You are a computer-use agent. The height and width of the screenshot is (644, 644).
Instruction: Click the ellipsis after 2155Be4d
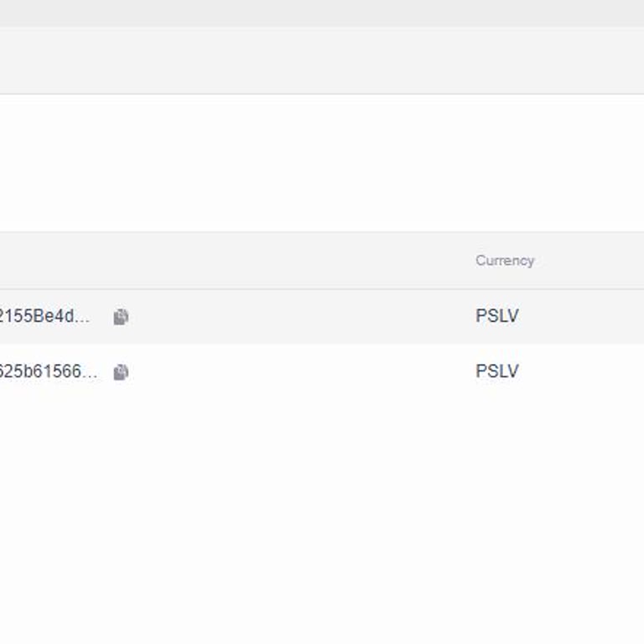pos(84,318)
